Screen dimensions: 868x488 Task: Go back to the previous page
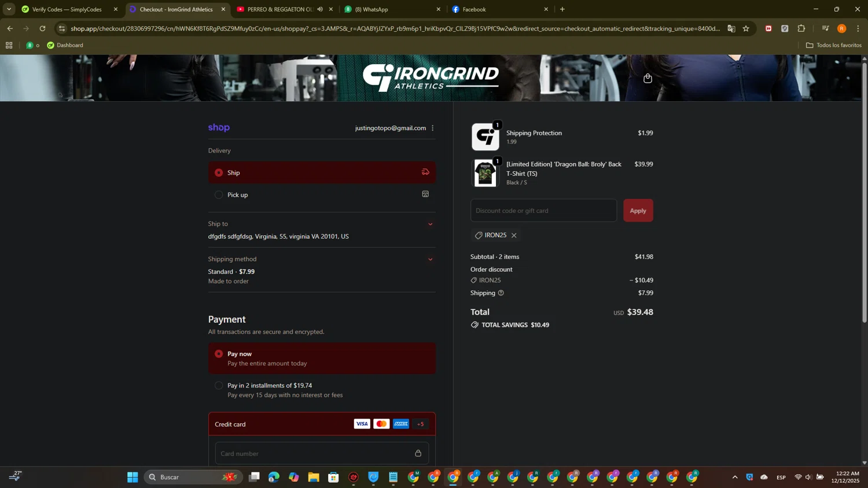[x=10, y=28]
